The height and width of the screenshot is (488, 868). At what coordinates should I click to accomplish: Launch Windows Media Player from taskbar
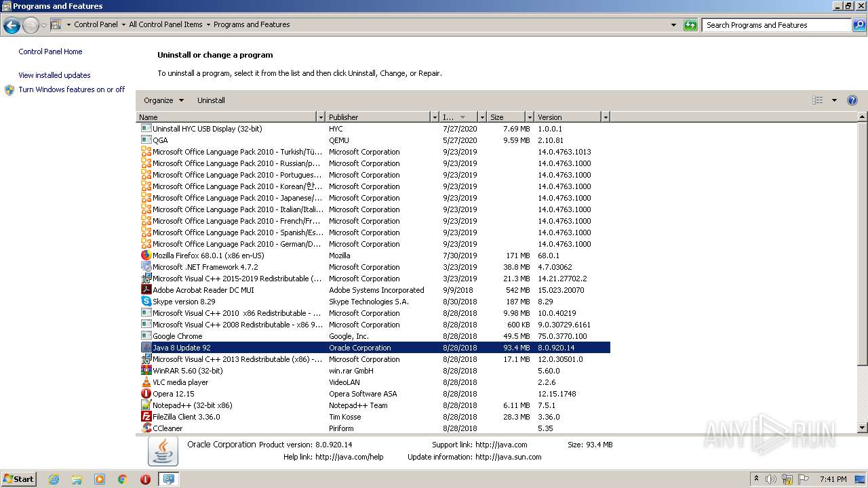point(100,479)
